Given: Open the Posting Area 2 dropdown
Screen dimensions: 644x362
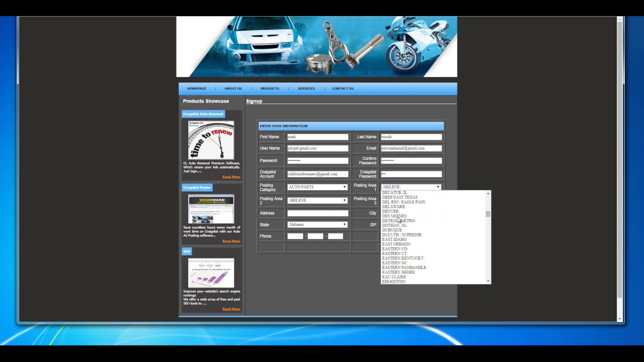Looking at the screenshot, I should (317, 200).
